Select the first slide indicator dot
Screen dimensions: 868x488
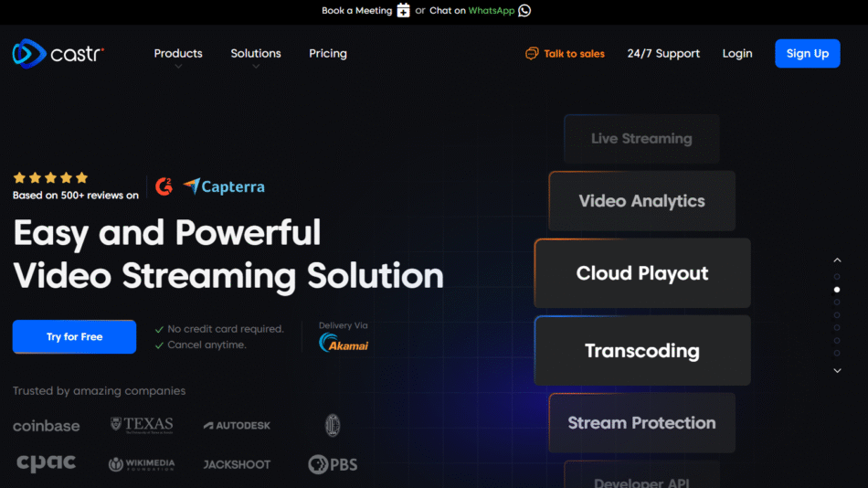[837, 276]
